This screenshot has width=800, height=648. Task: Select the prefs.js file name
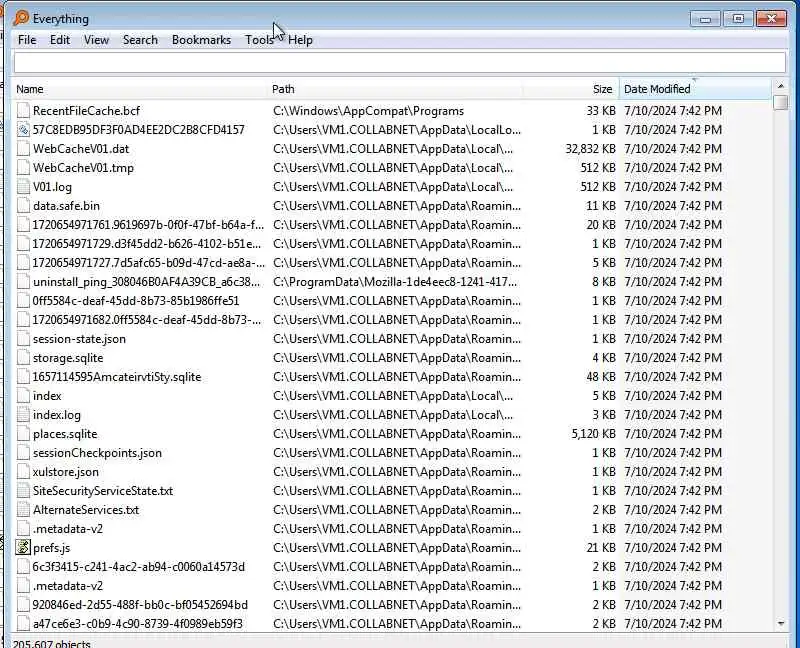[x=52, y=548]
